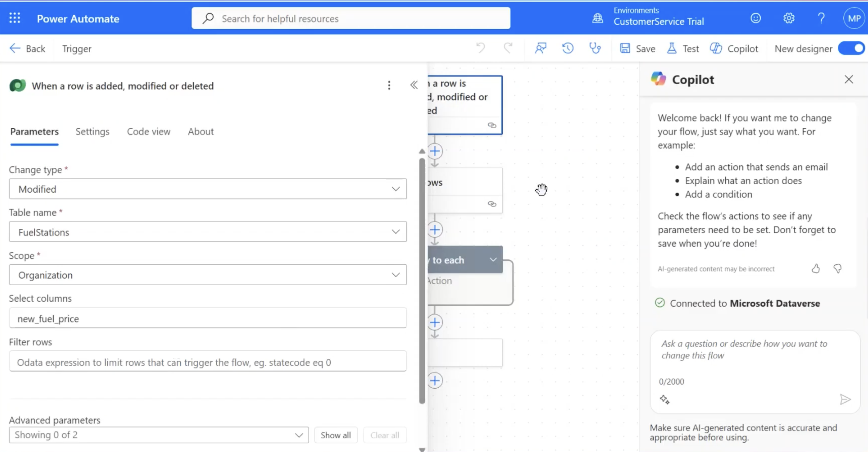Collapse the Apply to each action
Screen dimensions: 868x452
click(x=493, y=260)
